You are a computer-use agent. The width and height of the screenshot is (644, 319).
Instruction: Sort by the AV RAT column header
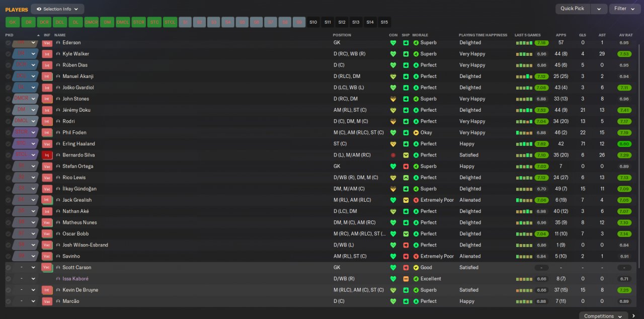pyautogui.click(x=625, y=35)
